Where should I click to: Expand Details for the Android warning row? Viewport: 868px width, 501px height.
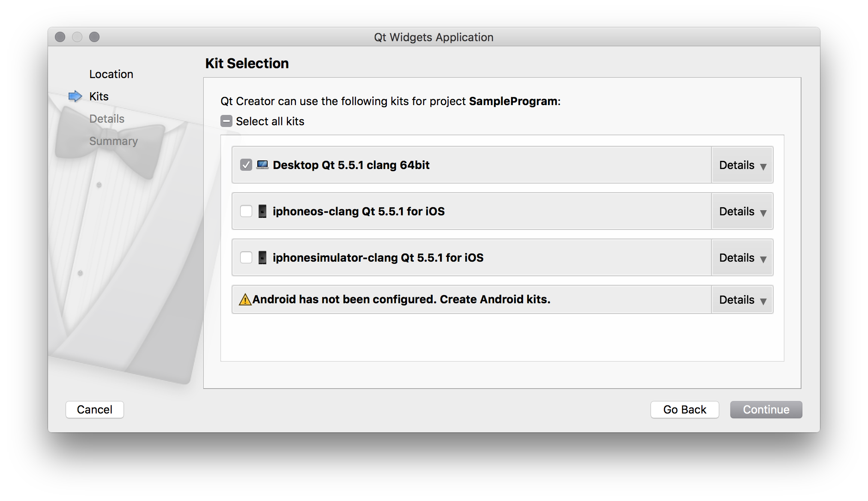coord(742,300)
